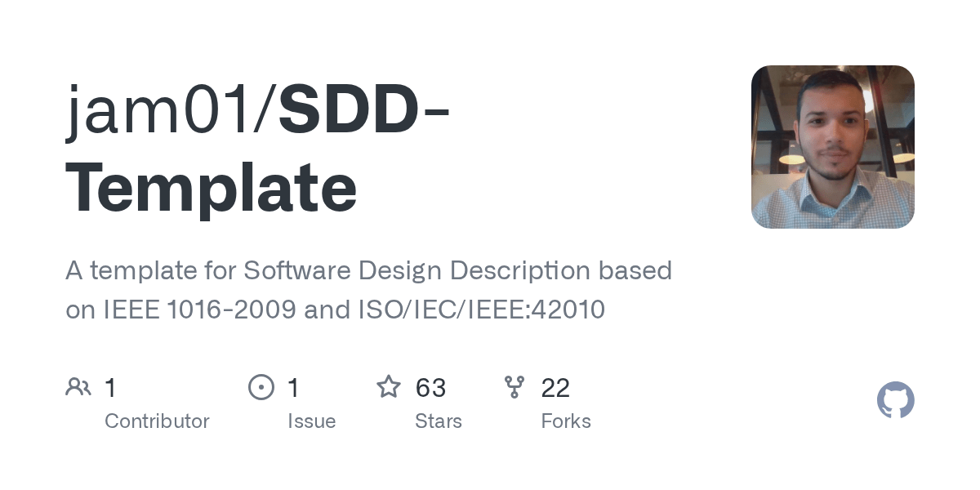Click the contributors people icon

(x=78, y=387)
